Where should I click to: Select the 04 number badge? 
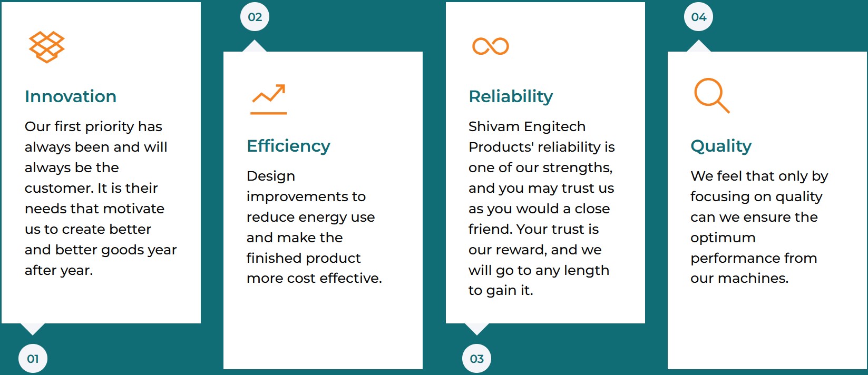(x=698, y=17)
